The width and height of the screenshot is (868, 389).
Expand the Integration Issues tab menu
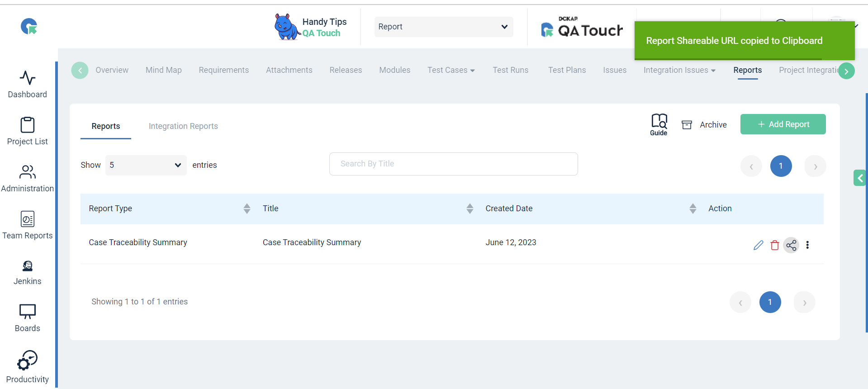(x=680, y=70)
